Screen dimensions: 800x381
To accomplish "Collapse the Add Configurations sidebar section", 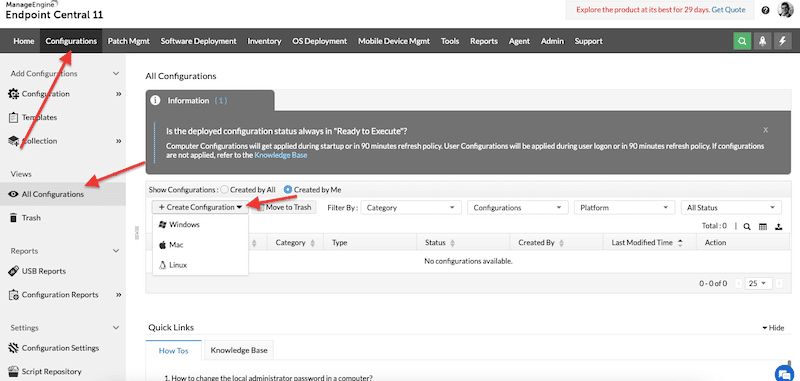I will [x=116, y=73].
